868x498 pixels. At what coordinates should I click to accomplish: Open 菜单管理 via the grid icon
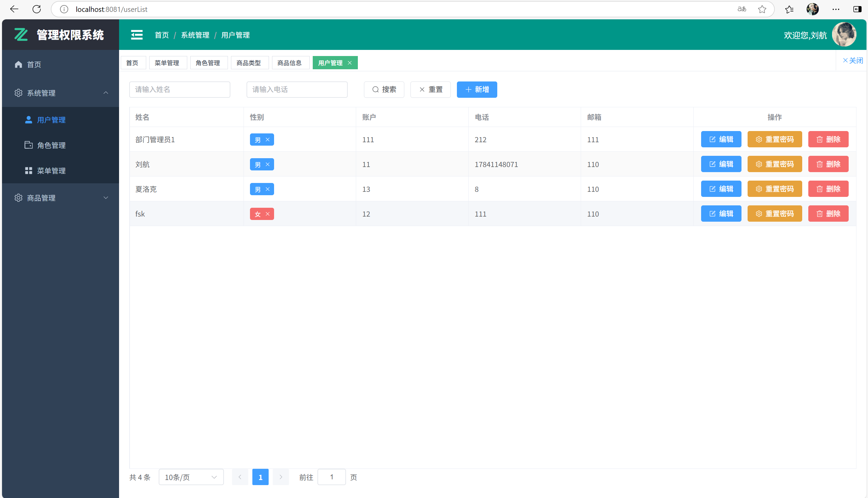(29, 170)
